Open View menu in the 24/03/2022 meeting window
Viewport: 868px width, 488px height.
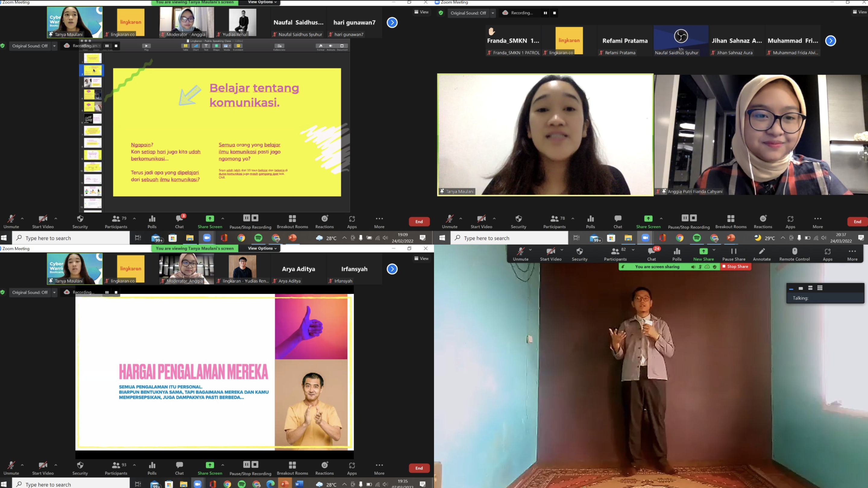(860, 12)
